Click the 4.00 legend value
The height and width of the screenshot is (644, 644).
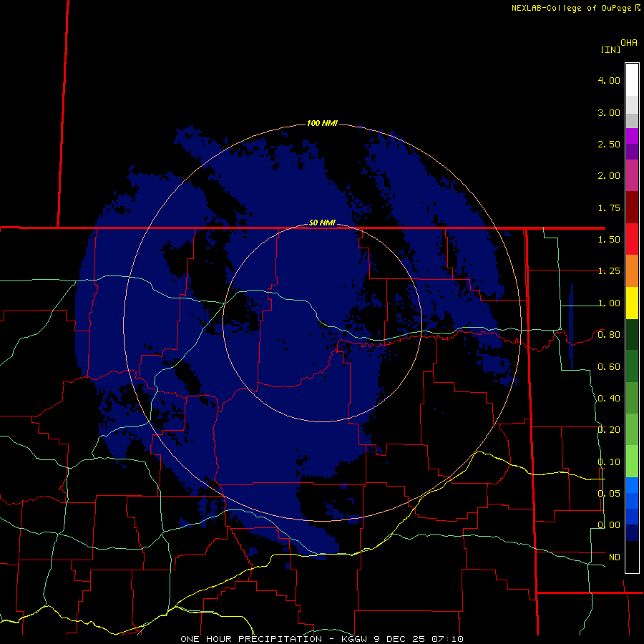pos(609,80)
